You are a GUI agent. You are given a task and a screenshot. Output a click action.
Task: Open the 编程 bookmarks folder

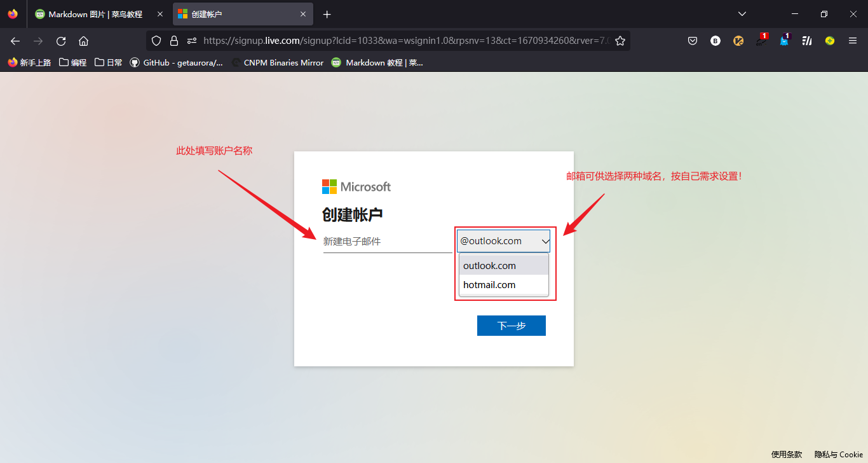click(x=72, y=62)
